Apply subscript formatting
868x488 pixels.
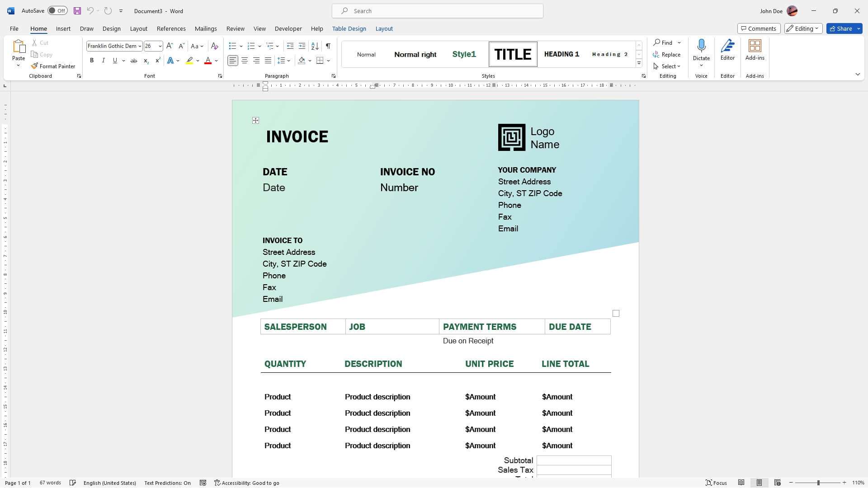pyautogui.click(x=146, y=60)
